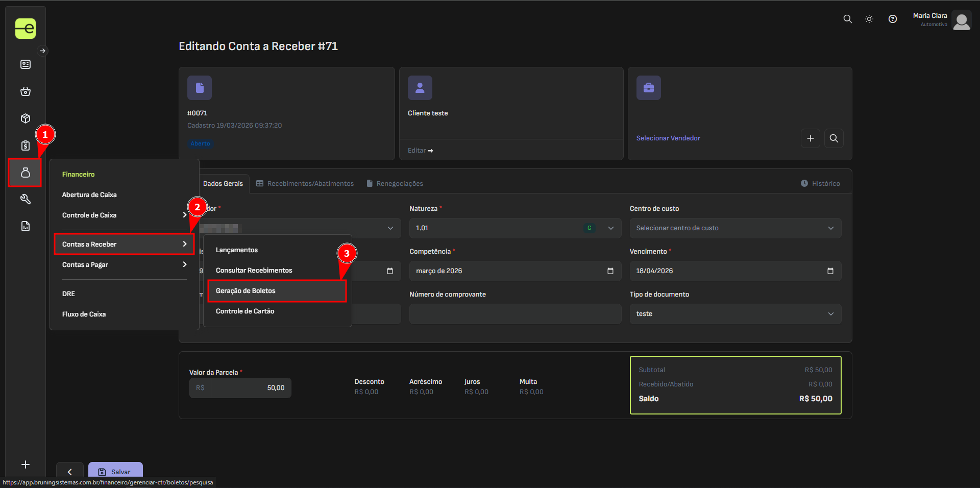Click the plus button beside Selecionar Vendedor
Image resolution: width=980 pixels, height=488 pixels.
coord(810,138)
